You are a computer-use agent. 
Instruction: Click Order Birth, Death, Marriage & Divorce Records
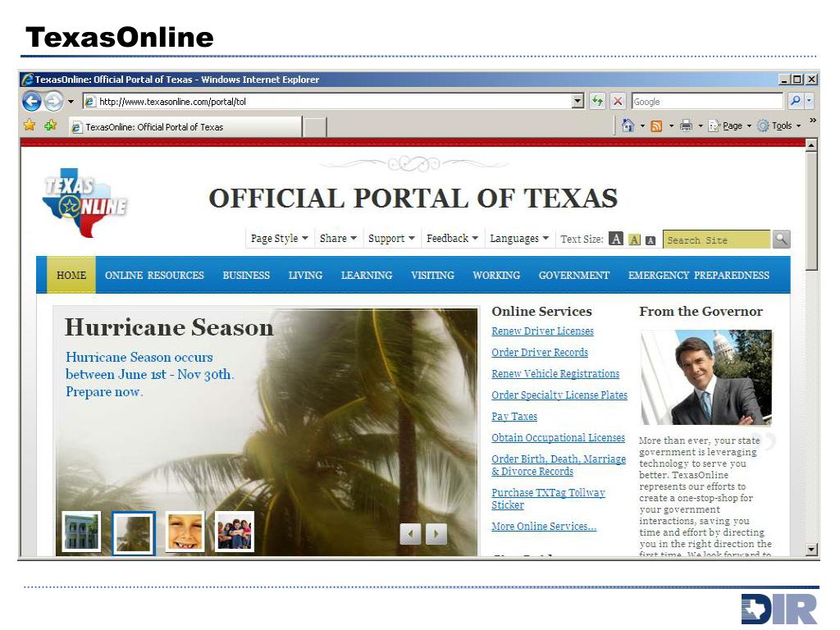click(x=558, y=465)
